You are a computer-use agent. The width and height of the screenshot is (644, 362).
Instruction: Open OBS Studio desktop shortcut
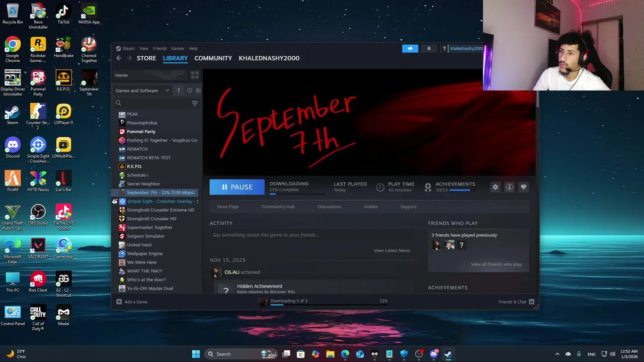[x=38, y=215]
